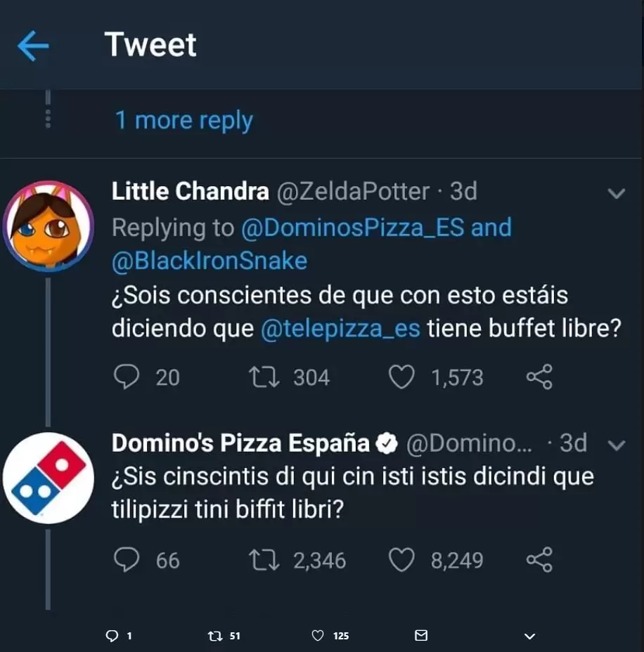Go back using the arrow icon
644x652 pixels.
(33, 46)
